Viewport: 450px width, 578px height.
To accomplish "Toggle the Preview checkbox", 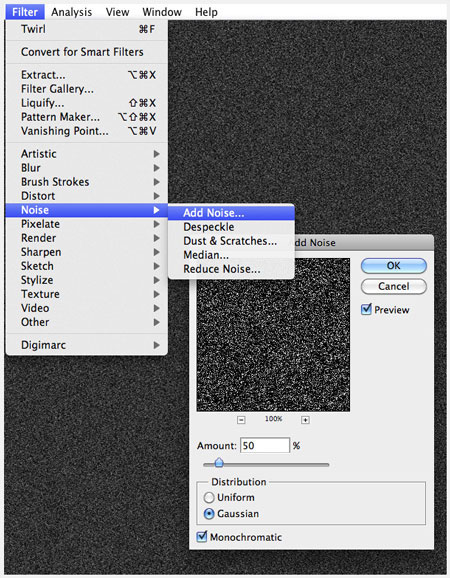I will (366, 309).
